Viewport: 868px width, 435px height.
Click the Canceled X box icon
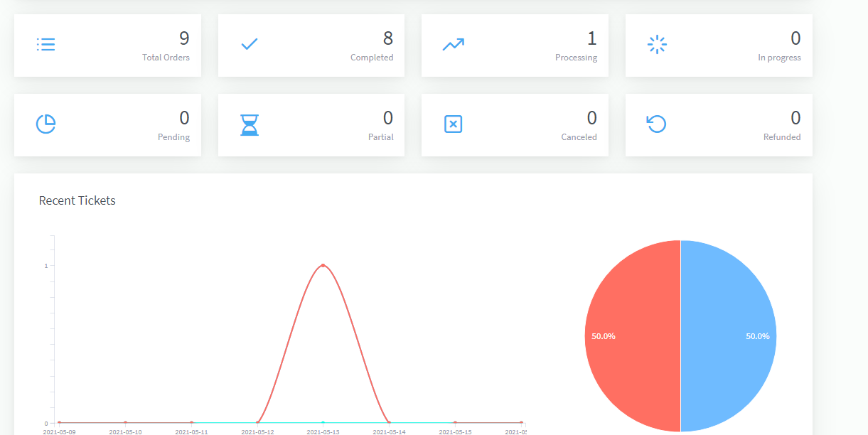point(453,124)
